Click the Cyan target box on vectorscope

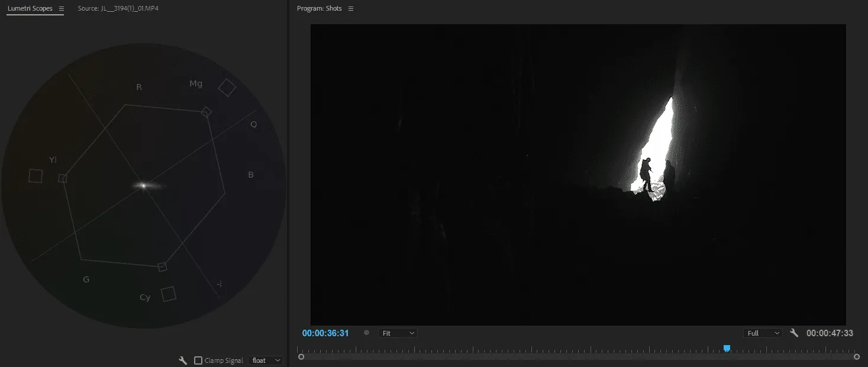[169, 294]
